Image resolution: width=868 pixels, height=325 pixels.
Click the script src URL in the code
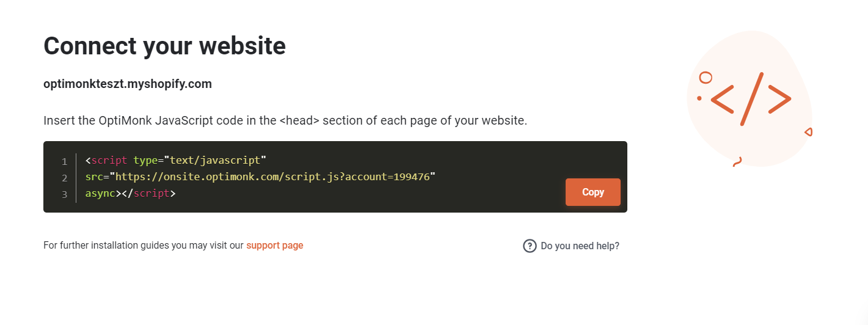click(x=272, y=177)
